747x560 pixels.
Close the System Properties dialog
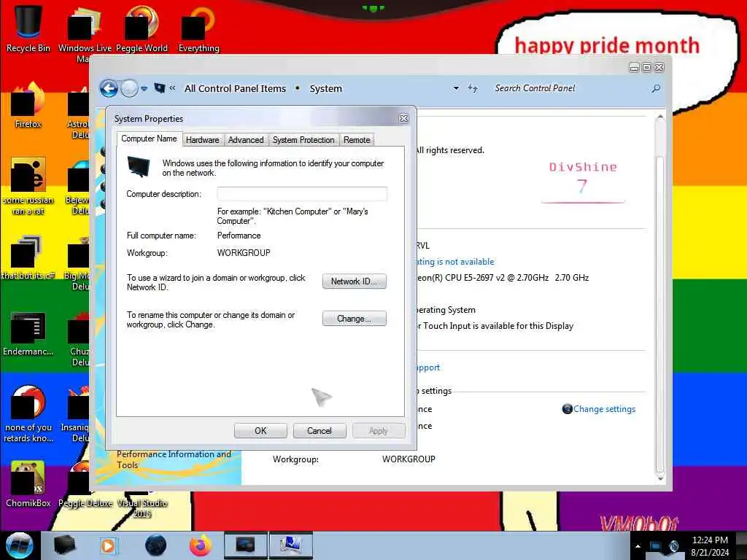[x=403, y=118]
